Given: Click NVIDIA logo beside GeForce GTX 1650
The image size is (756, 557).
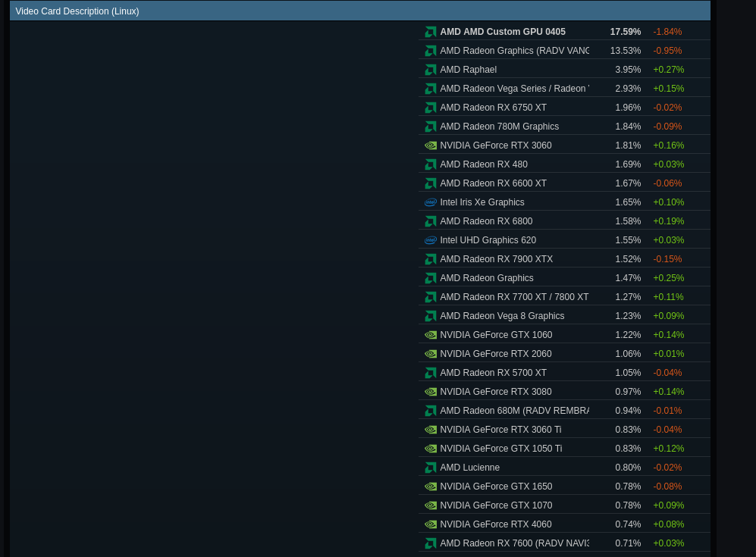Looking at the screenshot, I should click(431, 487).
